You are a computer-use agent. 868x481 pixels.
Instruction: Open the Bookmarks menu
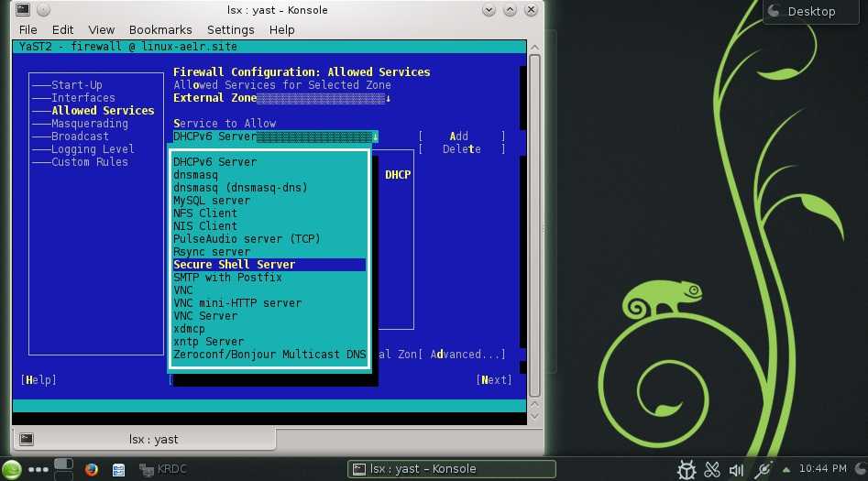tap(160, 30)
